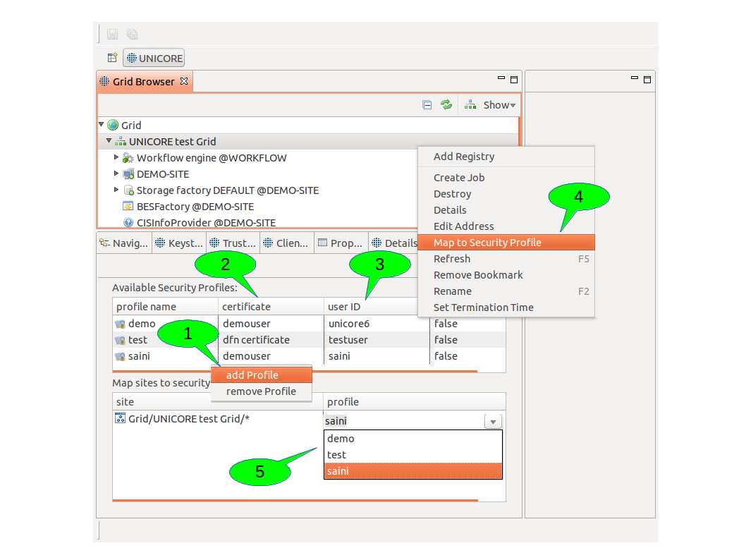
Task: Switch to the Trust... tab
Action: pos(233,243)
